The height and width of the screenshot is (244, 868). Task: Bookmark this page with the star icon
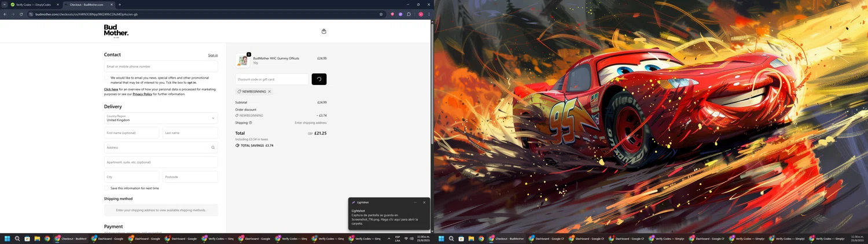[381, 14]
